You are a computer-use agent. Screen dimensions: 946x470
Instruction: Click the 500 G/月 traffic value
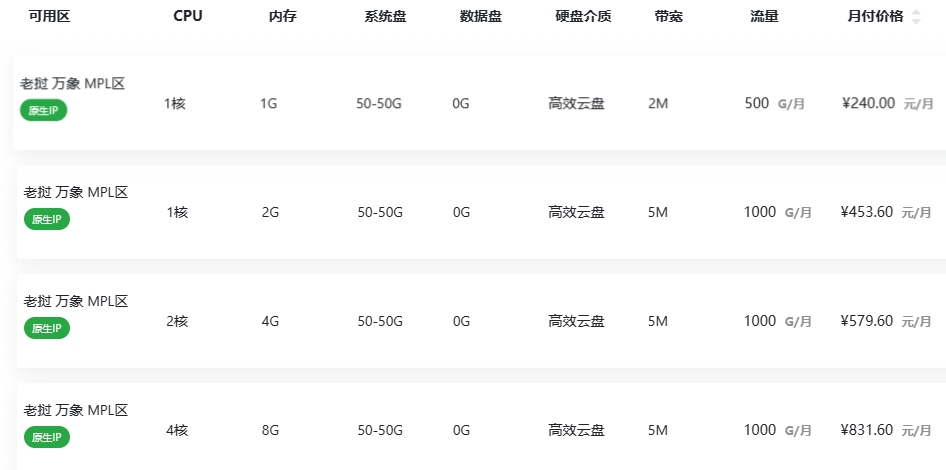click(x=774, y=103)
